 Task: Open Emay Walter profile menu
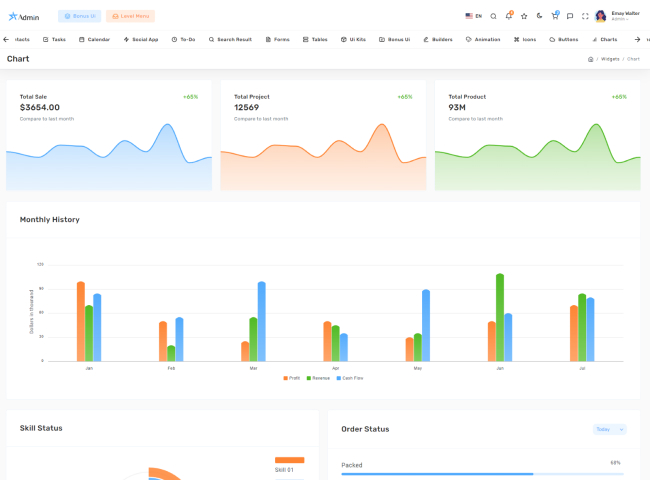coord(617,16)
